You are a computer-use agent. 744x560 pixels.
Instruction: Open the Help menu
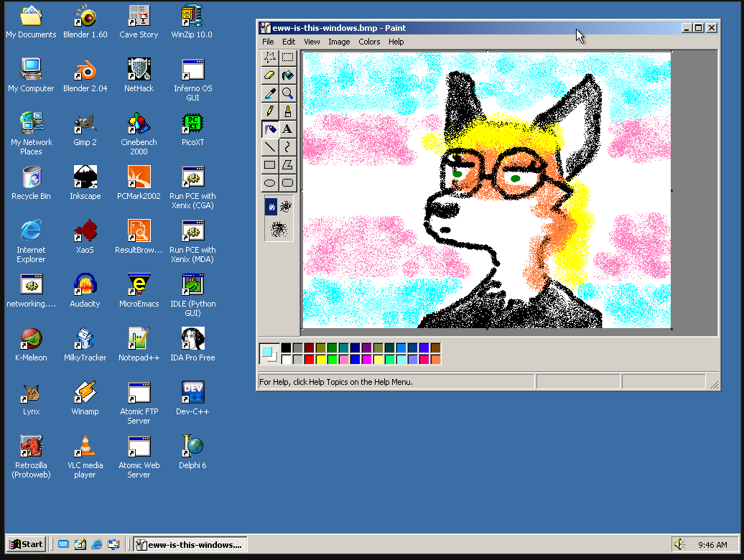pyautogui.click(x=396, y=42)
